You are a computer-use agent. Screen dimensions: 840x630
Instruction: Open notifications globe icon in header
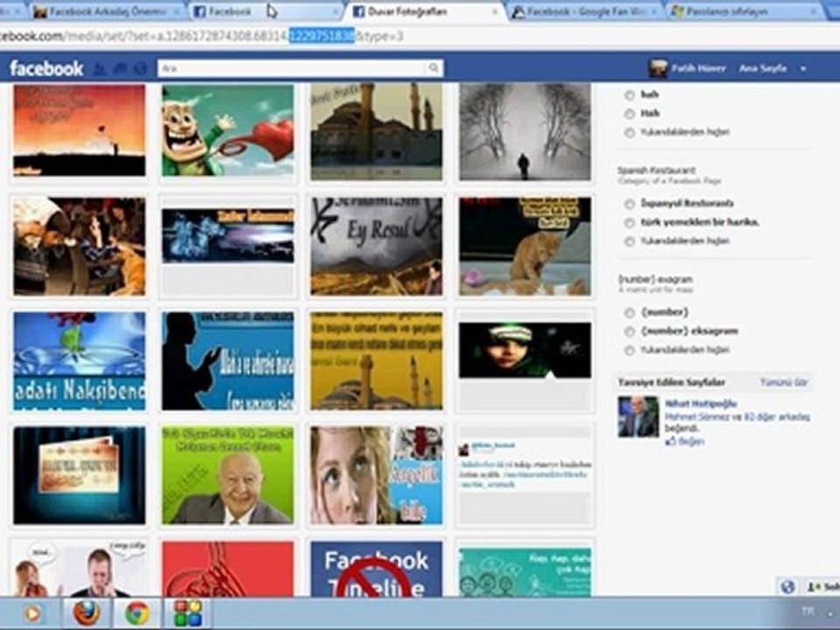coord(140,68)
